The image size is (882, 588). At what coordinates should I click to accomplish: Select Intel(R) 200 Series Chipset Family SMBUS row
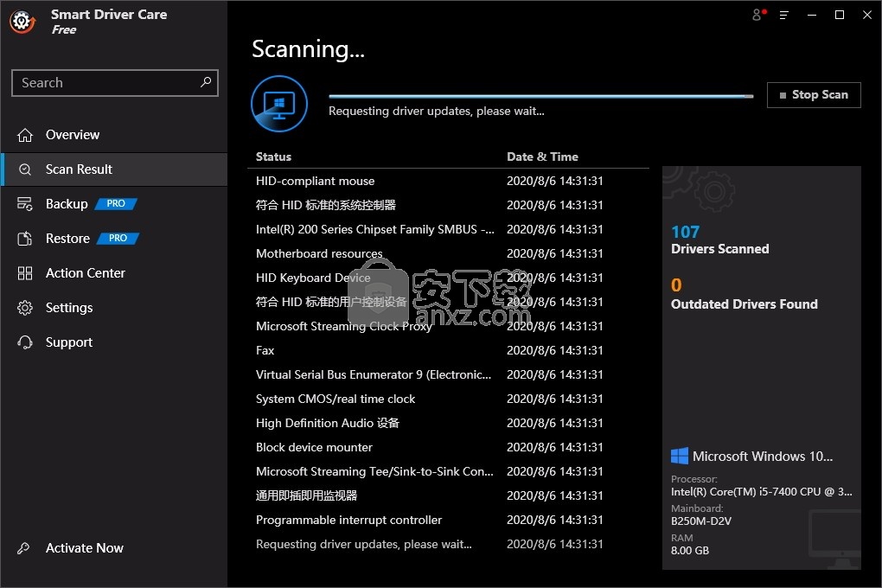(x=448, y=229)
